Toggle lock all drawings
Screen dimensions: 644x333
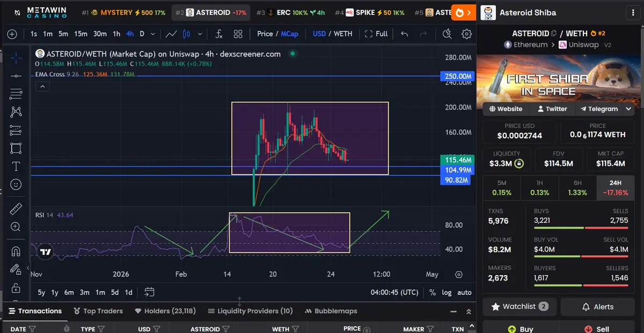coord(16,287)
